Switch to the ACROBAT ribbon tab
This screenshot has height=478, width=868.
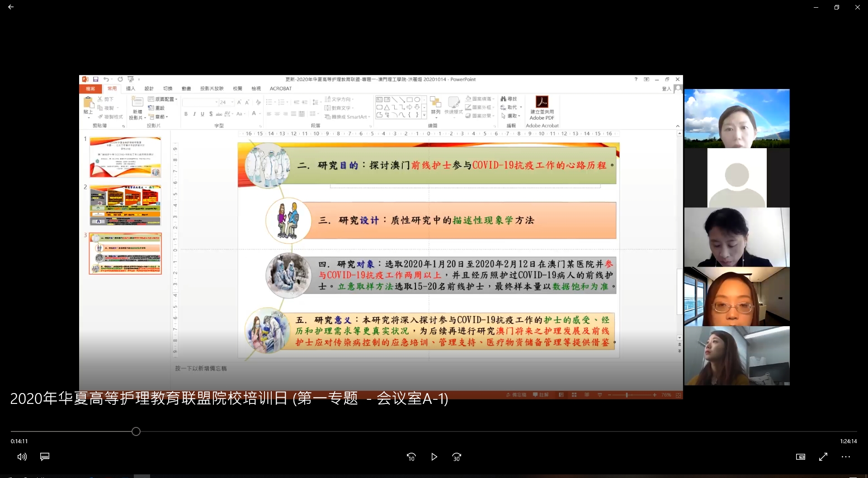[x=280, y=89]
